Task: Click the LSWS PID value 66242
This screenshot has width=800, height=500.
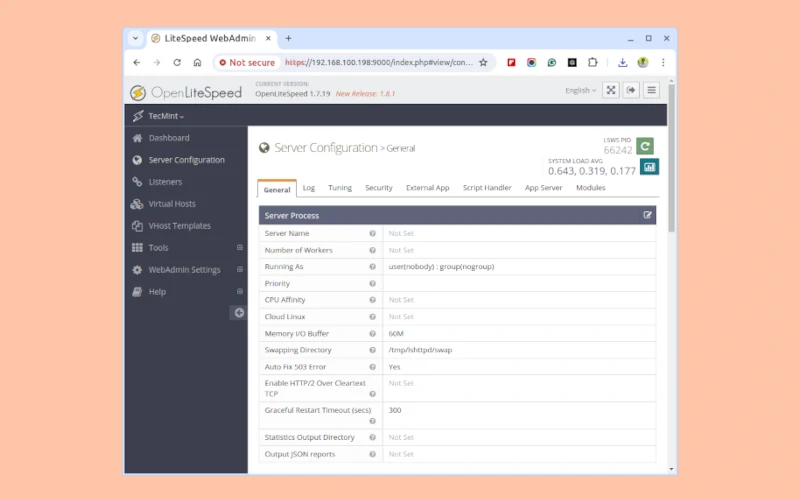Action: pyautogui.click(x=618, y=150)
